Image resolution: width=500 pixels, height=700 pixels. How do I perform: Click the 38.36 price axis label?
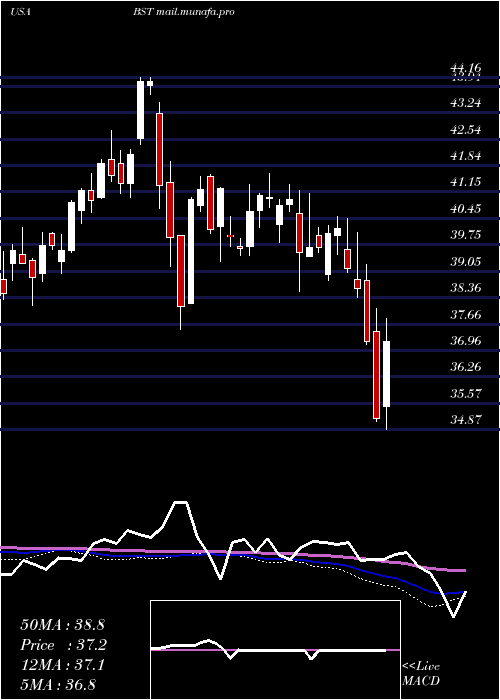466,288
